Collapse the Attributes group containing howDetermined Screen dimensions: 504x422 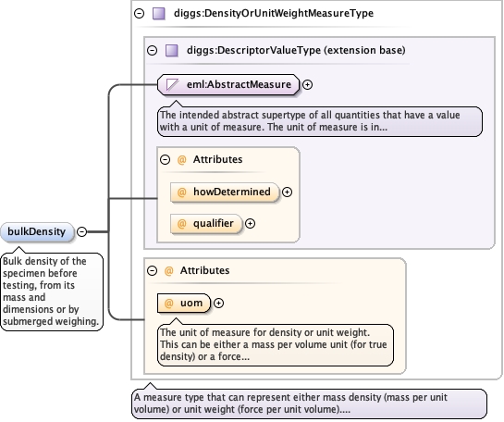165,159
